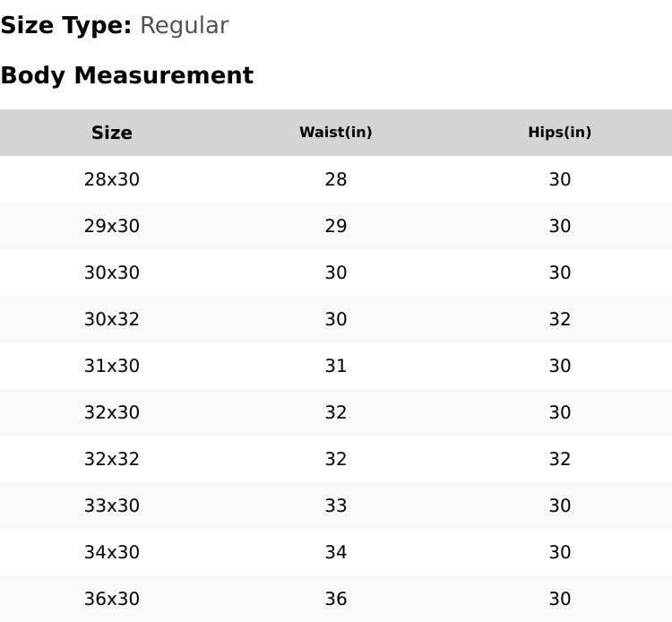The image size is (672, 622).
Task: Click waist value 36 in last row
Action: 336,599
